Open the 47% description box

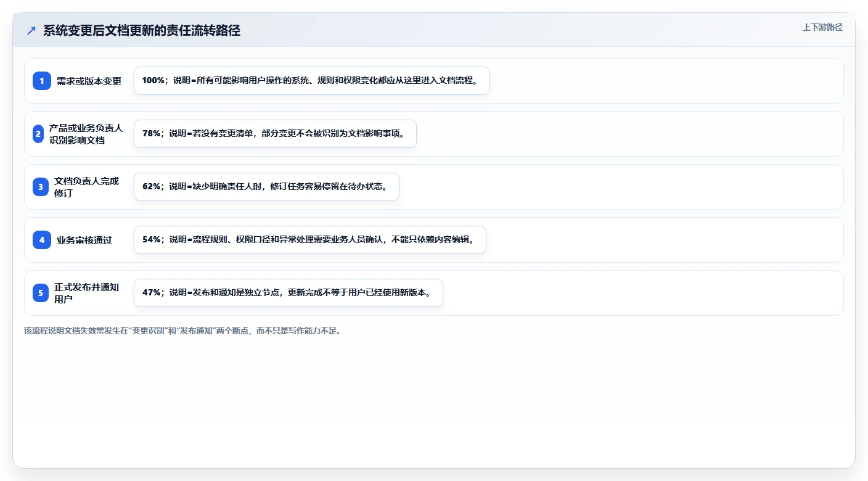coord(289,293)
